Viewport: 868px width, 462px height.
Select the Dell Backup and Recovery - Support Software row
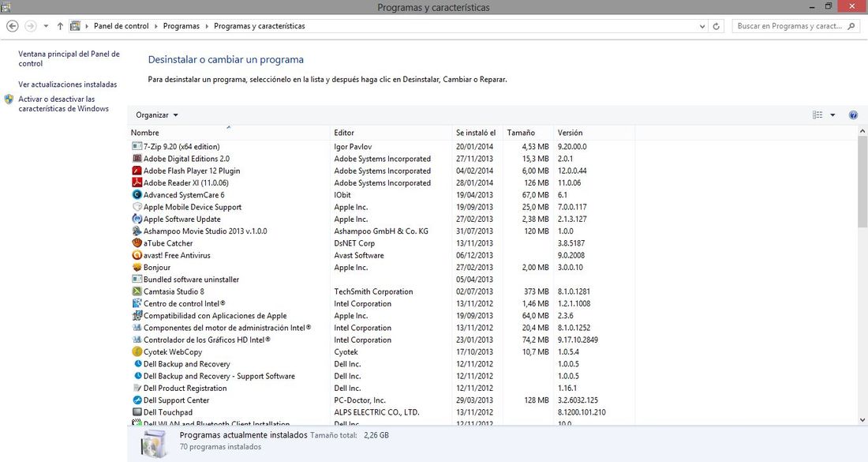coord(381,376)
